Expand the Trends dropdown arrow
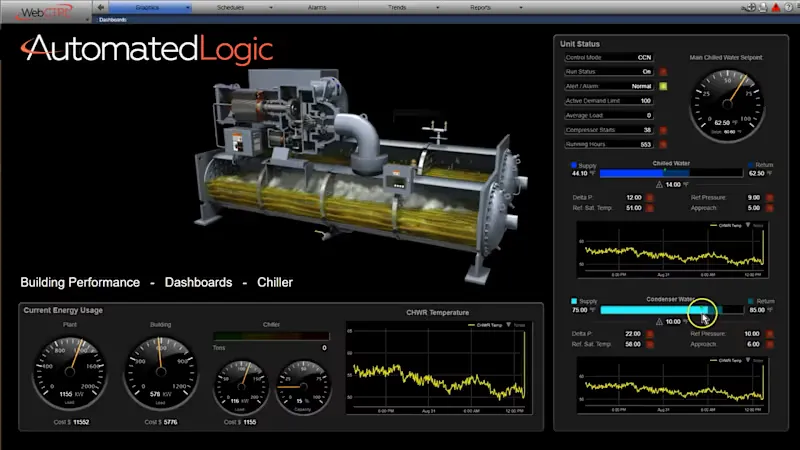This screenshot has height=450, width=800. click(437, 8)
